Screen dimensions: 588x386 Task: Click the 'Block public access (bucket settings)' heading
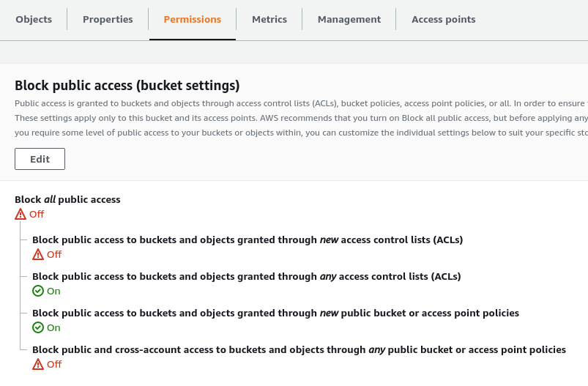click(x=127, y=86)
